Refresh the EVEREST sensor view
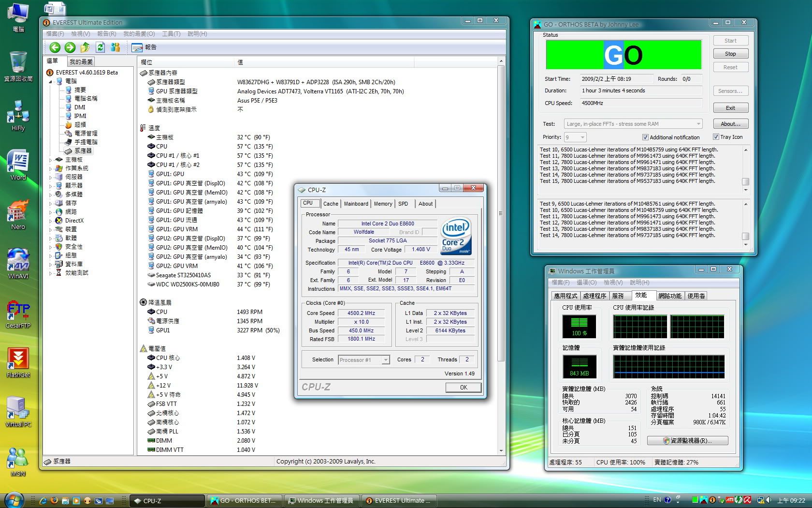Screen dimensions: 812x508 tap(100, 47)
